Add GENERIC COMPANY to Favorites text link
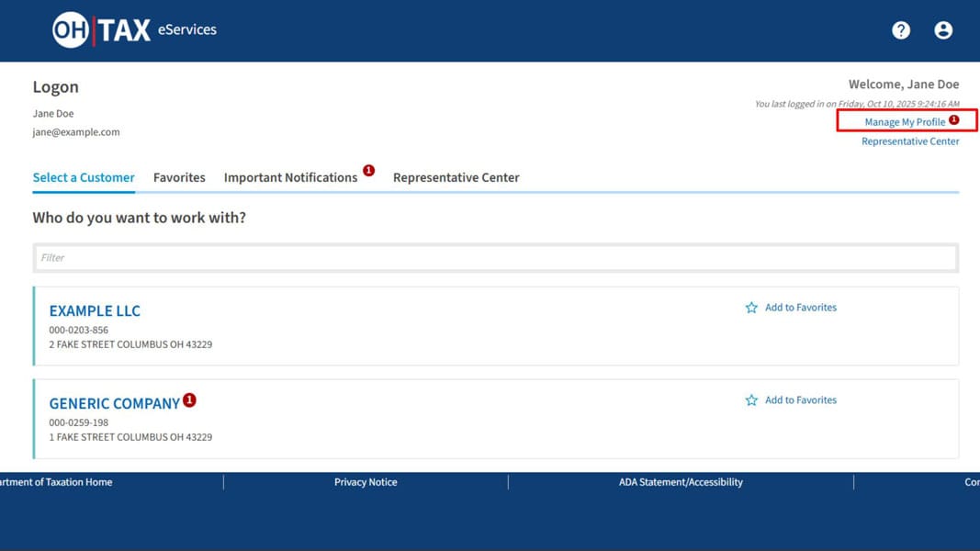The image size is (980, 551). click(801, 399)
